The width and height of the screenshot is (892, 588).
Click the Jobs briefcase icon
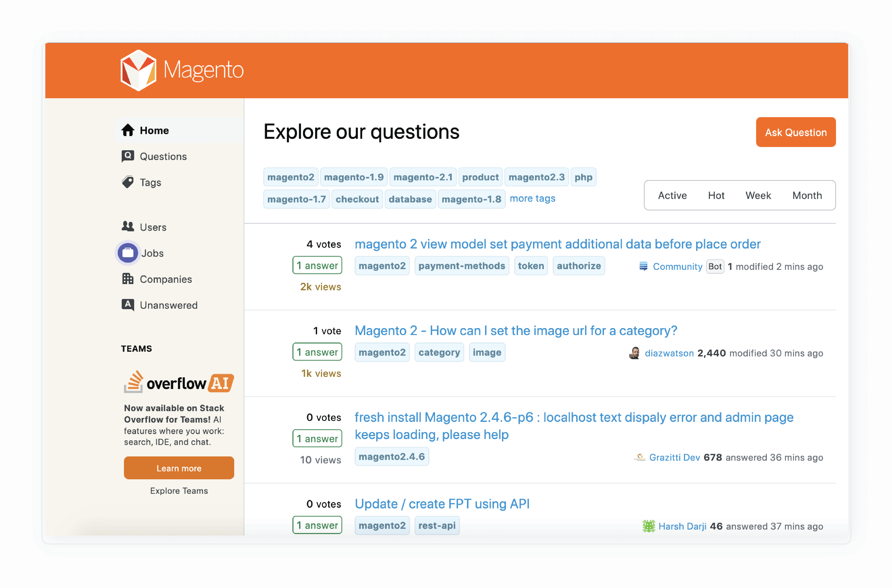128,253
